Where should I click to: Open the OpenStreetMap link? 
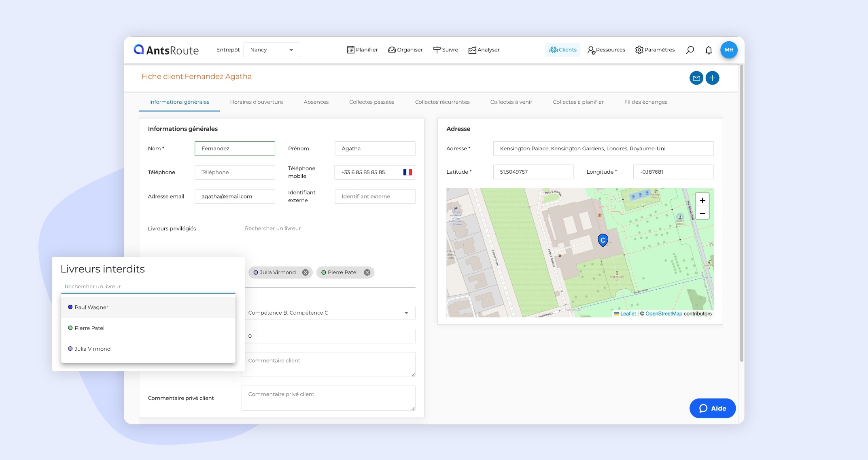[664, 314]
